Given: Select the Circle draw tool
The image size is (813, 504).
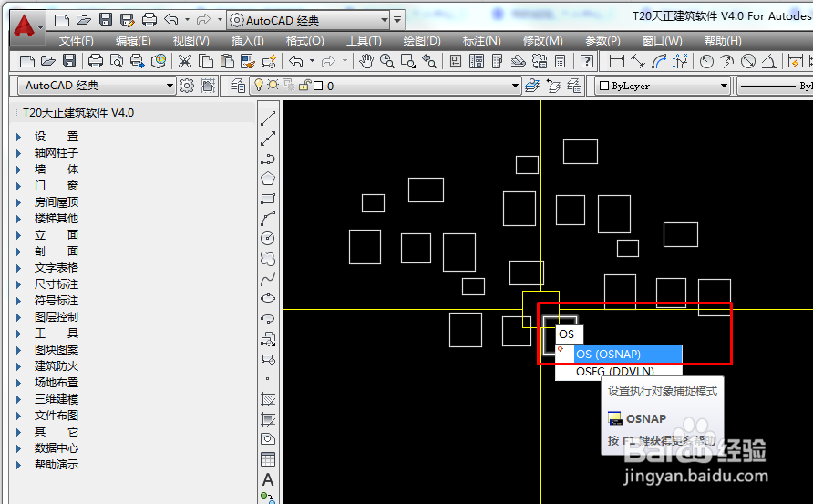Looking at the screenshot, I should (x=268, y=238).
